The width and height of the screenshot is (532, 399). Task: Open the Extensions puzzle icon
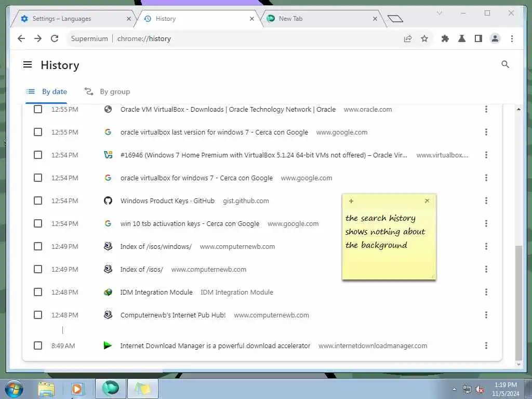(445, 38)
